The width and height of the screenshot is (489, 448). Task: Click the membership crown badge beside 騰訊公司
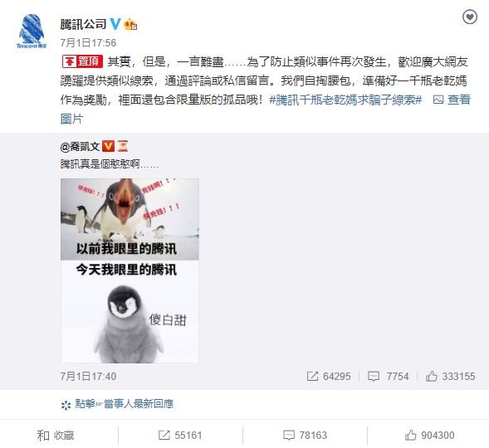(130, 24)
